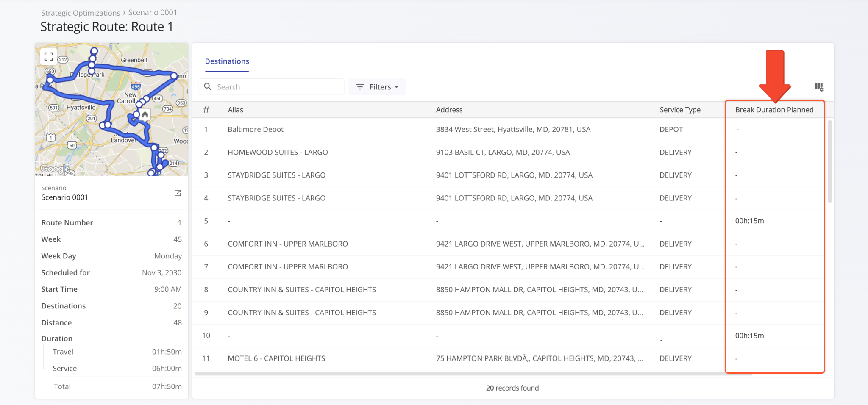Viewport: 868px width, 405px height.
Task: Select row 8 COUNTRY INN & SUITES alias
Action: (x=302, y=289)
